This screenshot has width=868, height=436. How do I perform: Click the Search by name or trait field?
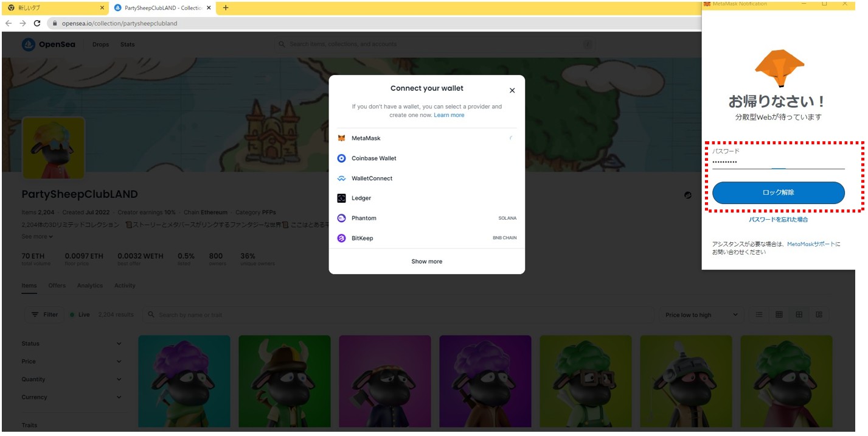pyautogui.click(x=398, y=315)
